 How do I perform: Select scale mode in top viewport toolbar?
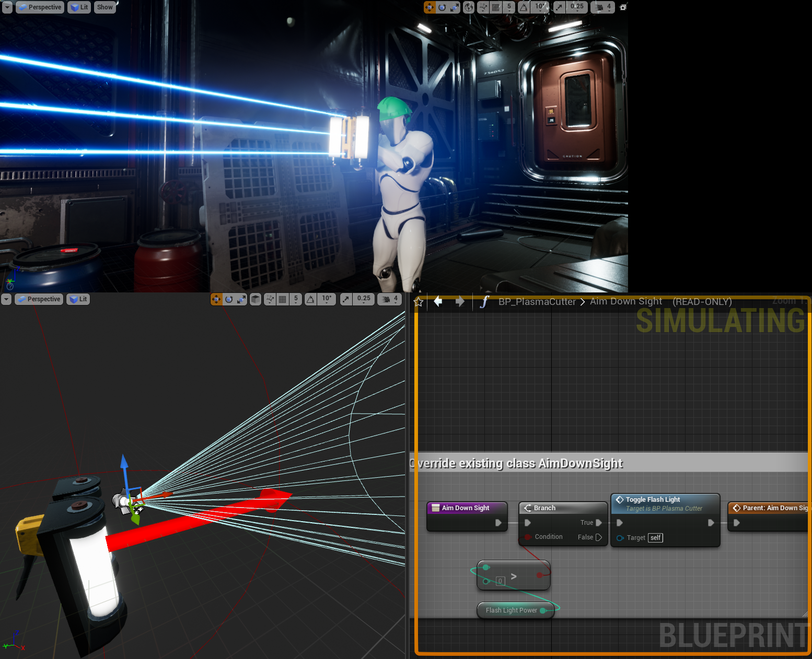point(455,7)
